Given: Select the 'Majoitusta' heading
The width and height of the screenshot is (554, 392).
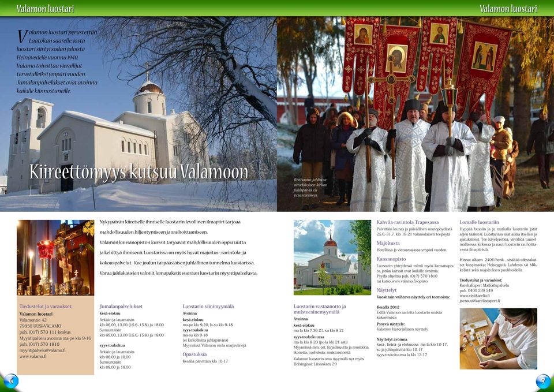Looking at the screenshot, I should pos(388,243).
